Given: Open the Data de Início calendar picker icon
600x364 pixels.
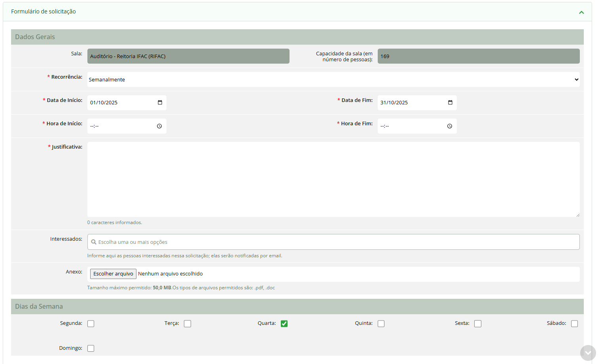Looking at the screenshot, I should (x=160, y=103).
